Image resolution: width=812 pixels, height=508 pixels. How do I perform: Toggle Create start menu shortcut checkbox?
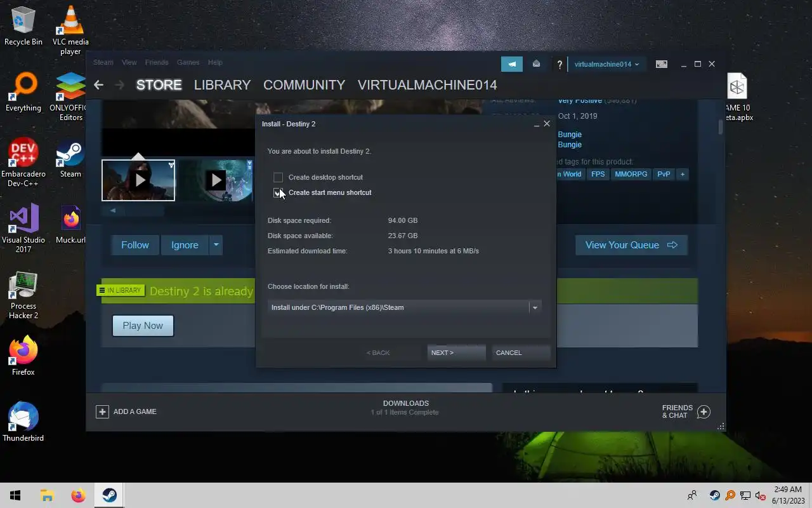coord(278,192)
